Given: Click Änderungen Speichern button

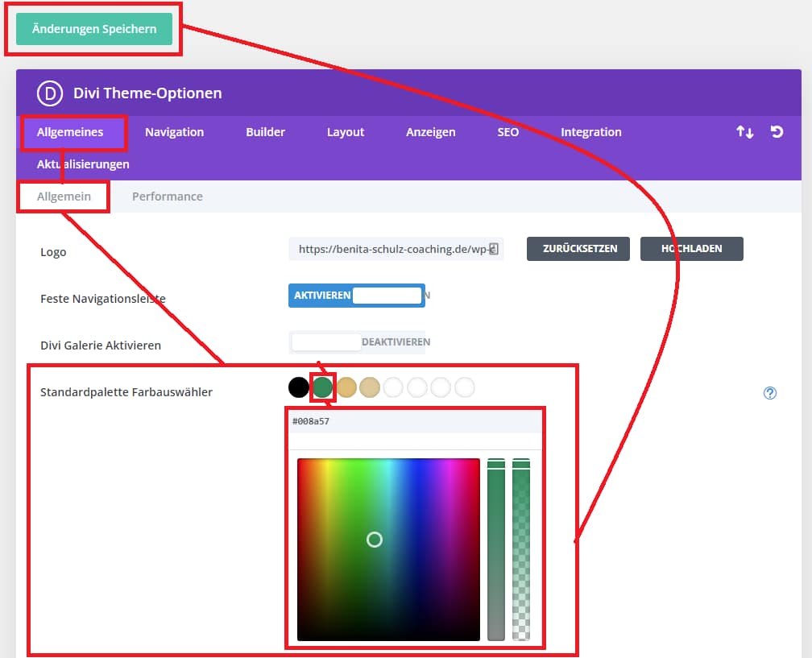Looking at the screenshot, I should click(94, 29).
